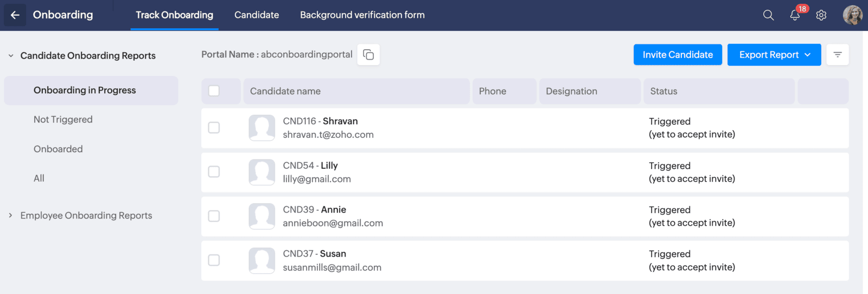This screenshot has width=868, height=294.
Task: Open the settings gear icon
Action: 821,15
